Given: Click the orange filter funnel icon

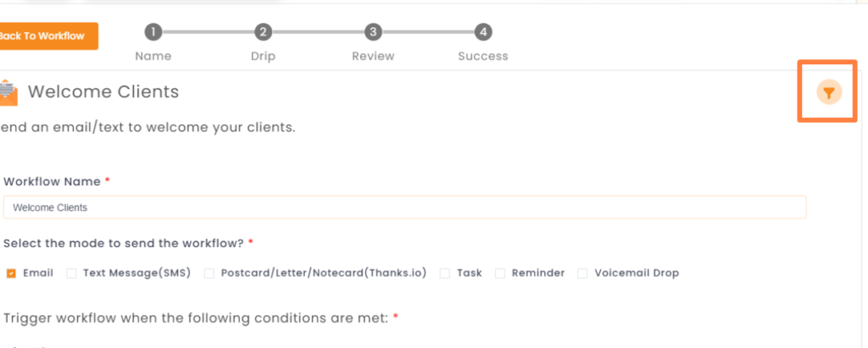Looking at the screenshot, I should (x=829, y=93).
